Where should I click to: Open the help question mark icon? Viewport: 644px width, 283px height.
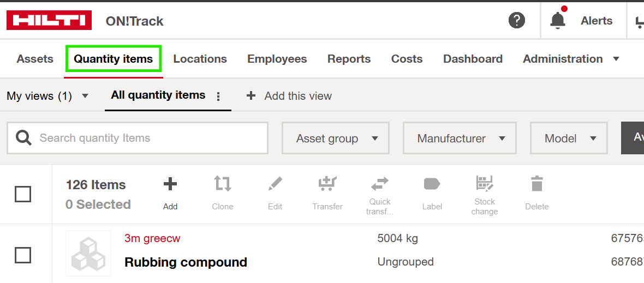click(x=517, y=20)
